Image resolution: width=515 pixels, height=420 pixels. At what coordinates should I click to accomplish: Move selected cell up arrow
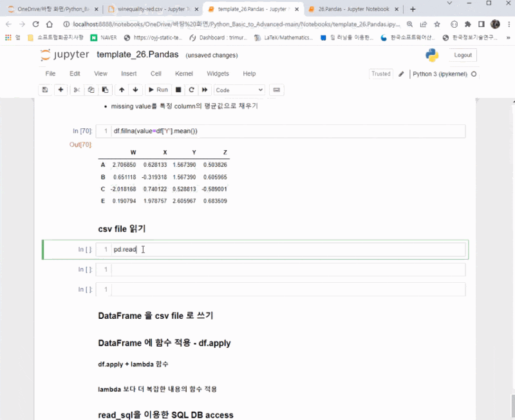[x=122, y=90]
